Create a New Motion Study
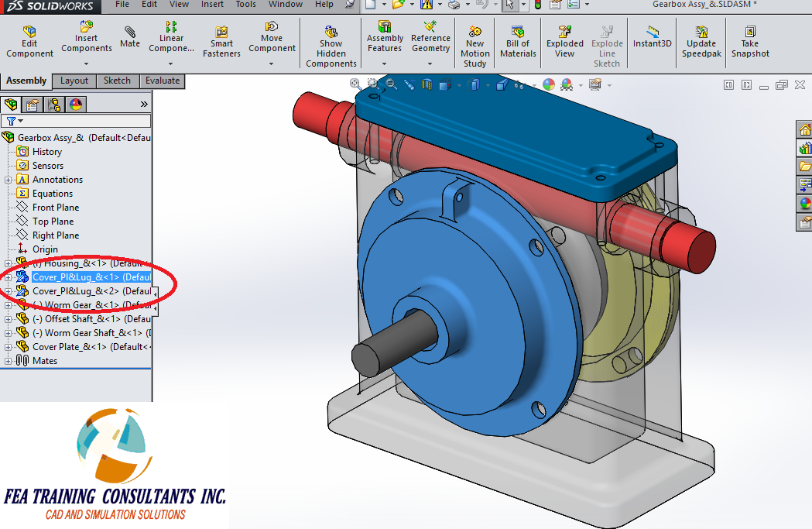Screen dimensions: 812x529 [475, 43]
